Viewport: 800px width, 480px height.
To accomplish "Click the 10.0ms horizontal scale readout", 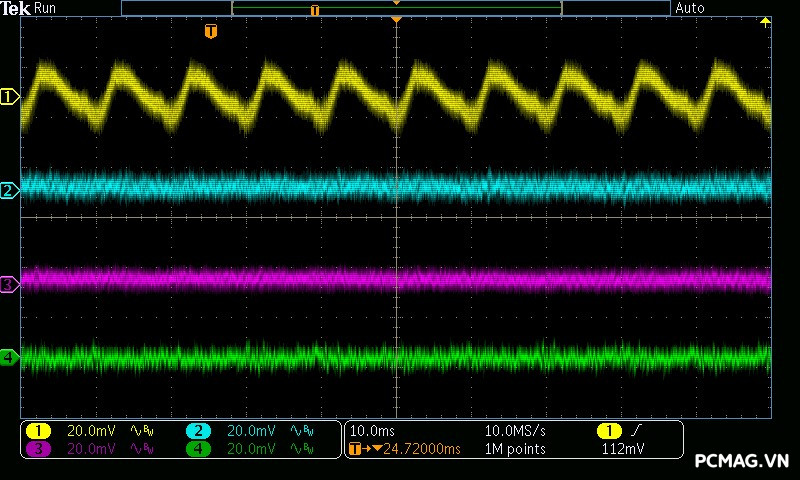I will tap(372, 431).
